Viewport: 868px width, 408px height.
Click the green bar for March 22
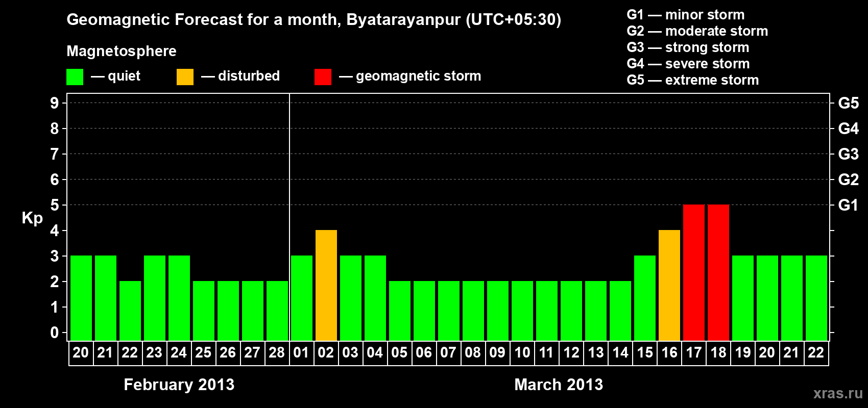point(816,298)
